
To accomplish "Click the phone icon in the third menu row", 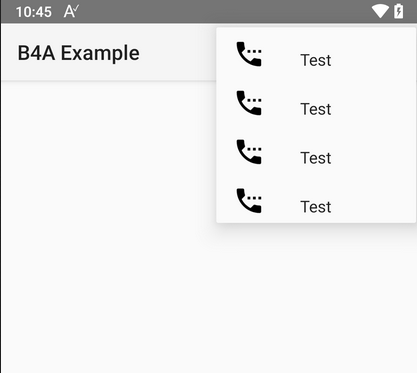I will (249, 152).
